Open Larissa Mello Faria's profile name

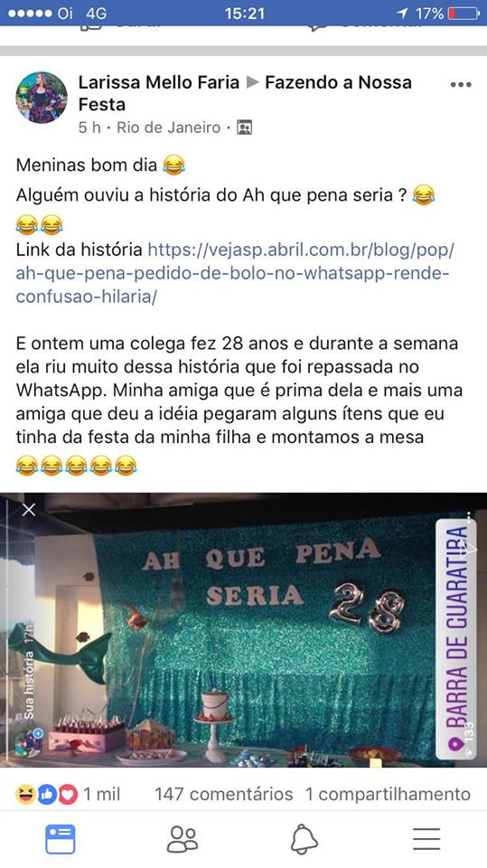click(x=159, y=82)
